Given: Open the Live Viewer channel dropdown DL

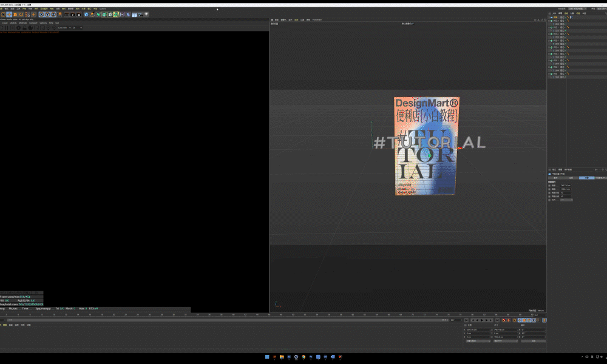Looking at the screenshot, I should tap(78, 28).
